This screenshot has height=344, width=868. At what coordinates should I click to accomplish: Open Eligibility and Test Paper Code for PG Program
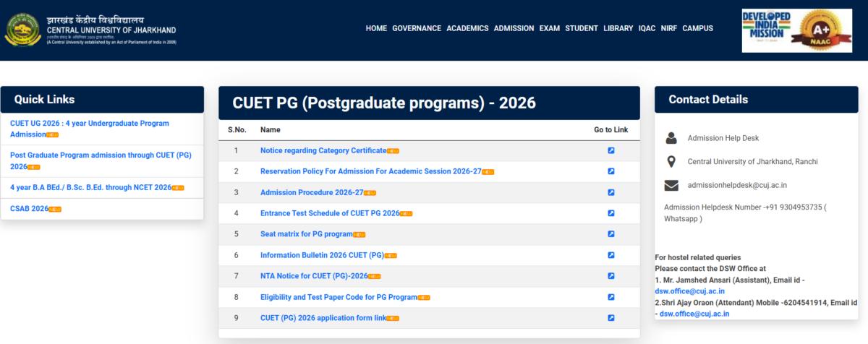[339, 297]
